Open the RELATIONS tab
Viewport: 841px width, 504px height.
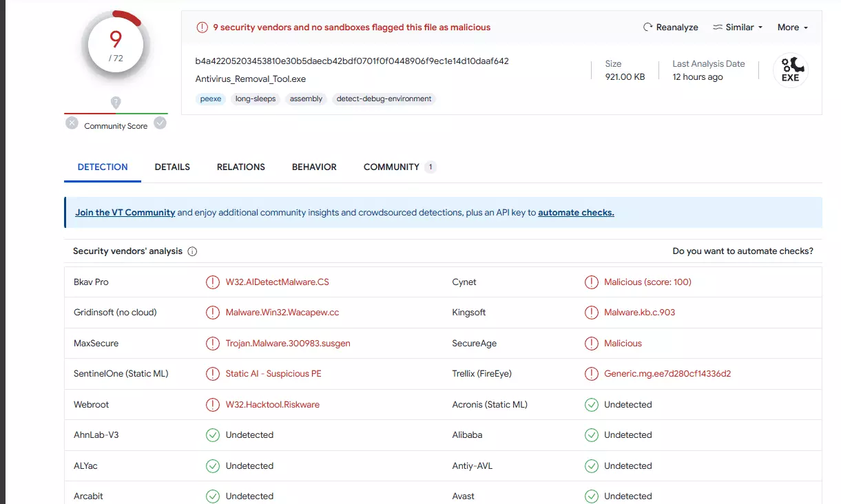point(241,167)
